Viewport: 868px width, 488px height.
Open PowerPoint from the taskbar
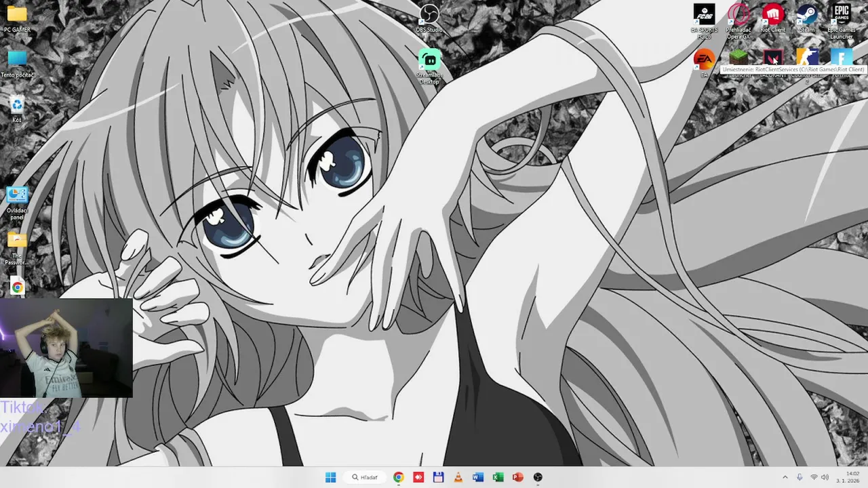pyautogui.click(x=518, y=477)
